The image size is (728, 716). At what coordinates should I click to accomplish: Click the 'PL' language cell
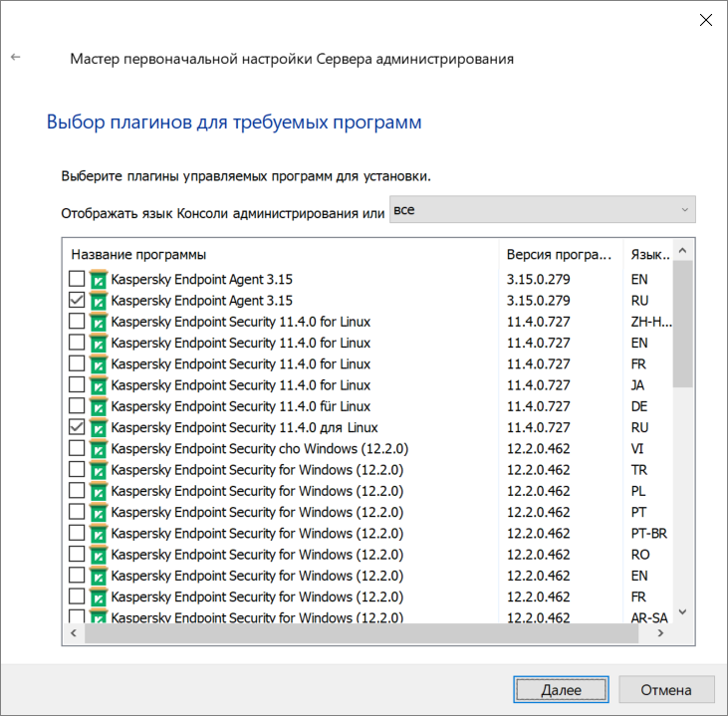[x=638, y=491]
